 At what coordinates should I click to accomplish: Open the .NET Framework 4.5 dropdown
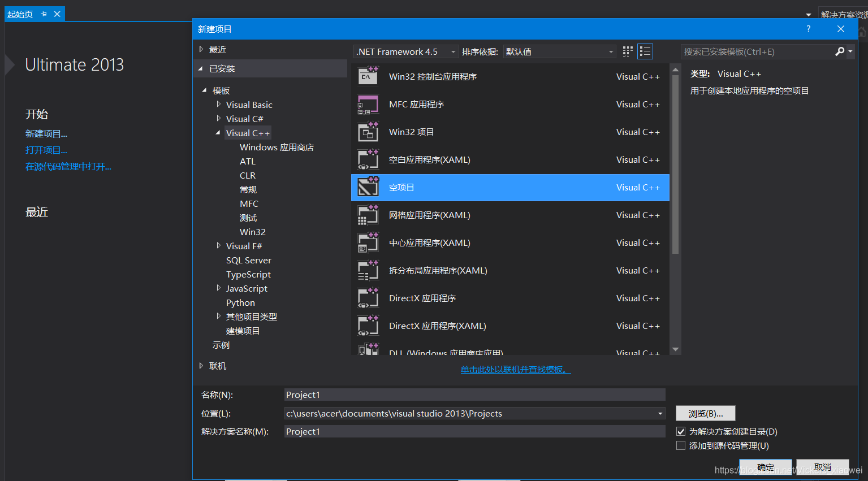pyautogui.click(x=406, y=51)
